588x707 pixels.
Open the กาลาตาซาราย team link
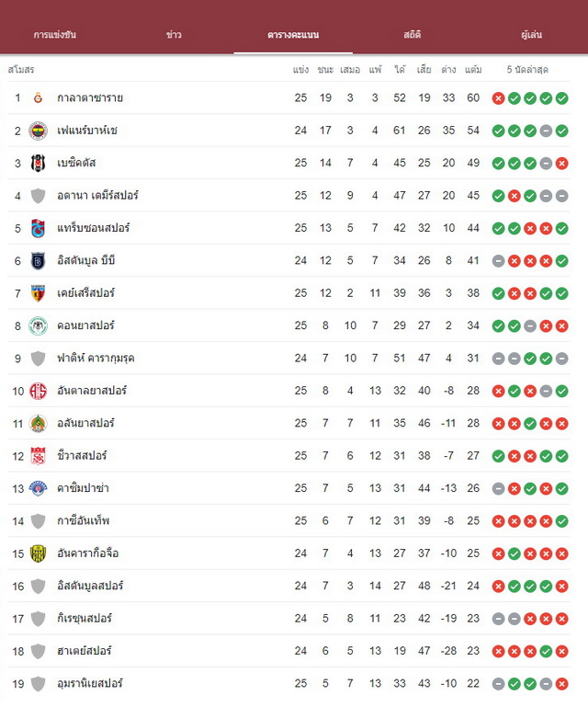click(90, 97)
